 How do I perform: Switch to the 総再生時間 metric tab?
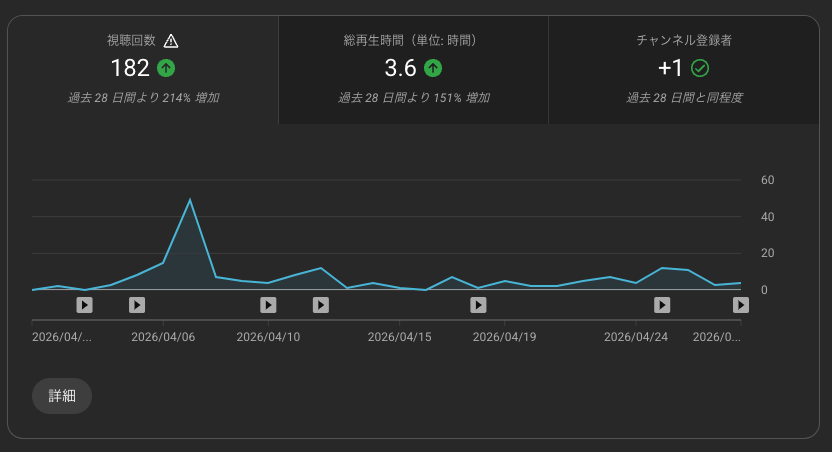413,70
